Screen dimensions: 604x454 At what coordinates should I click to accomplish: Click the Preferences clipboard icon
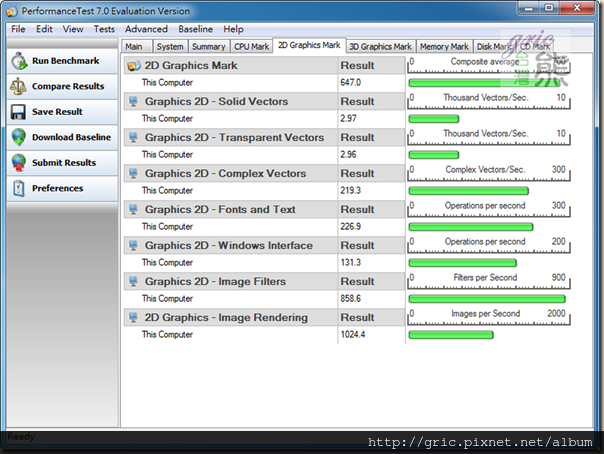click(x=18, y=188)
